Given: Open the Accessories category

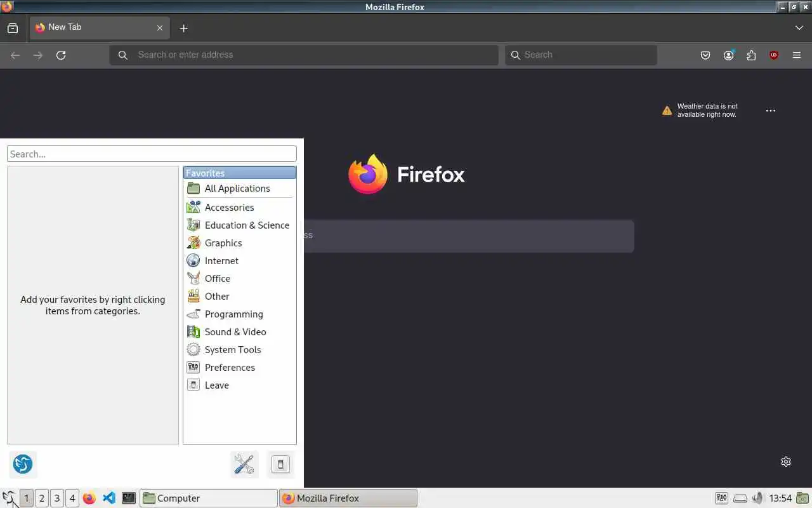Looking at the screenshot, I should [x=240, y=208].
